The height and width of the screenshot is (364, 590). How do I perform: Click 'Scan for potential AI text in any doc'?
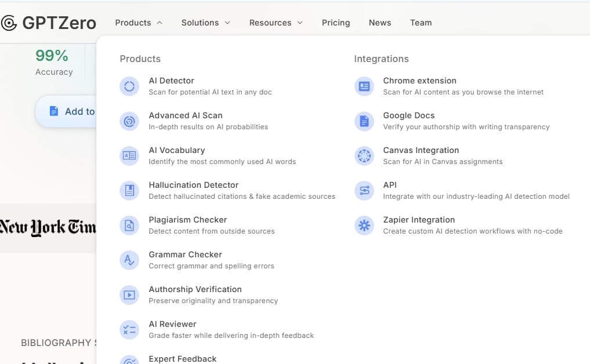210,92
